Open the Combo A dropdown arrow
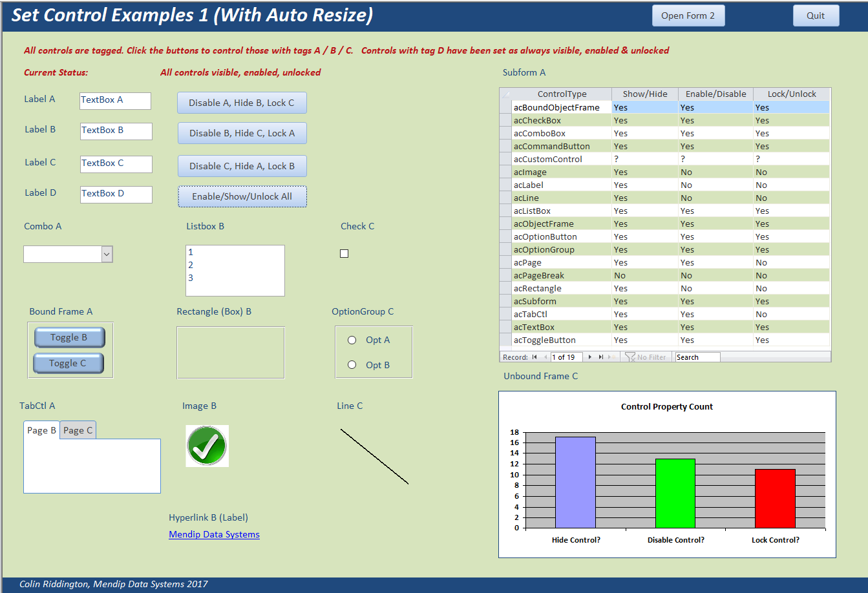 point(107,255)
